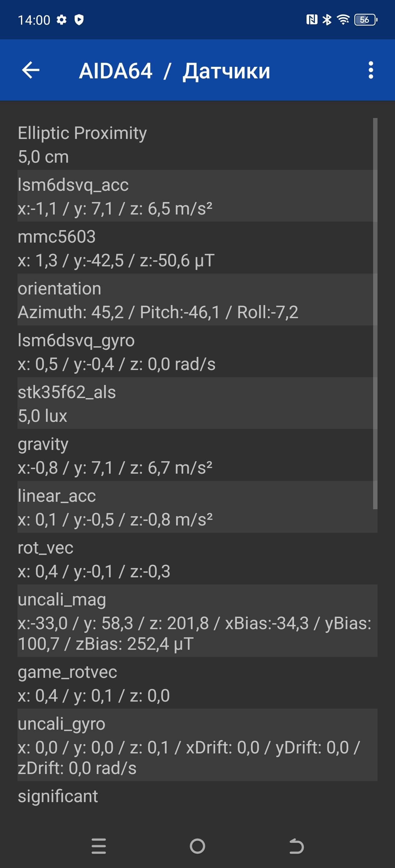The height and width of the screenshot is (868, 395).
Task: Tap the back arrow in header
Action: (31, 71)
